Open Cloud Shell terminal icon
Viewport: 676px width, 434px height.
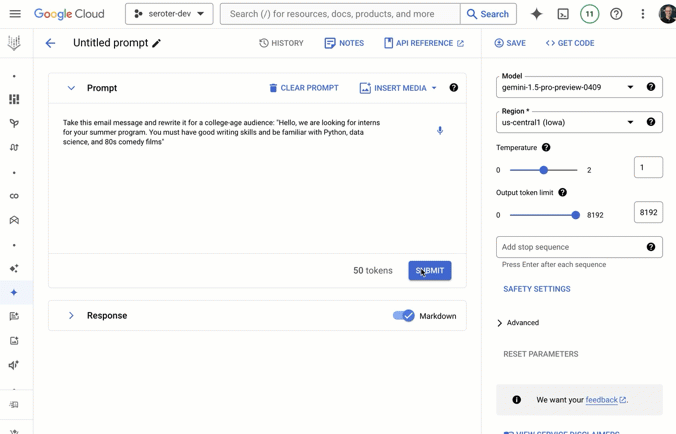click(563, 14)
